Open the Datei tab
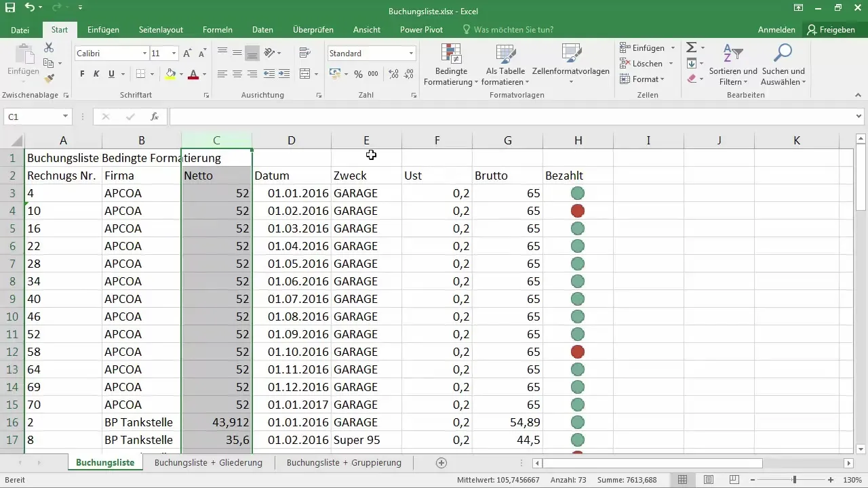The height and width of the screenshot is (488, 868). point(20,30)
